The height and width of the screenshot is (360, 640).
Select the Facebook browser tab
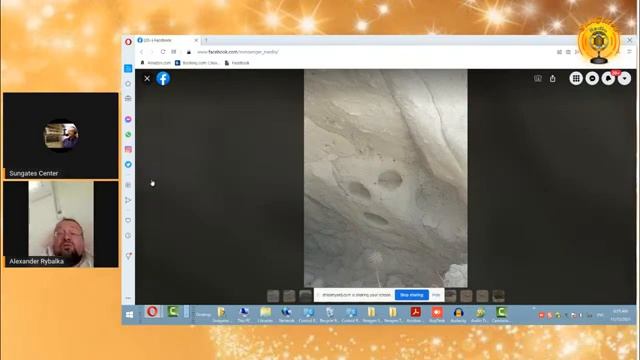click(167, 40)
